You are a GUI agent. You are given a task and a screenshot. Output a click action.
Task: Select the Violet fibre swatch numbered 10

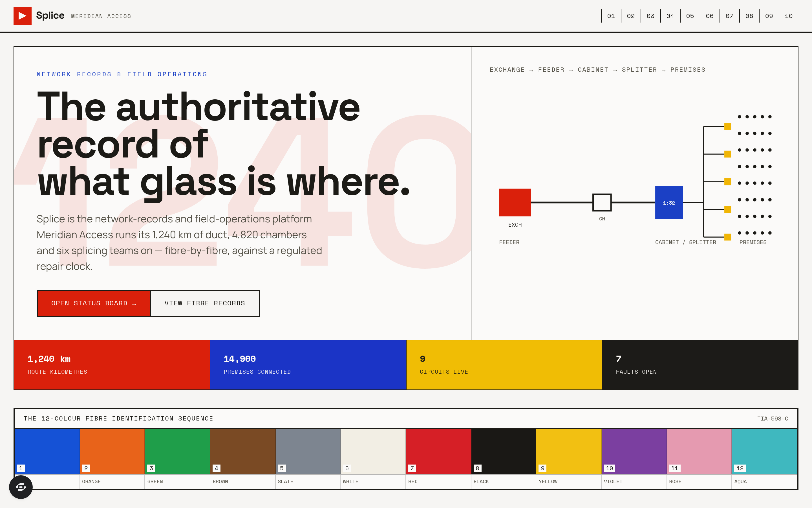[634, 451]
